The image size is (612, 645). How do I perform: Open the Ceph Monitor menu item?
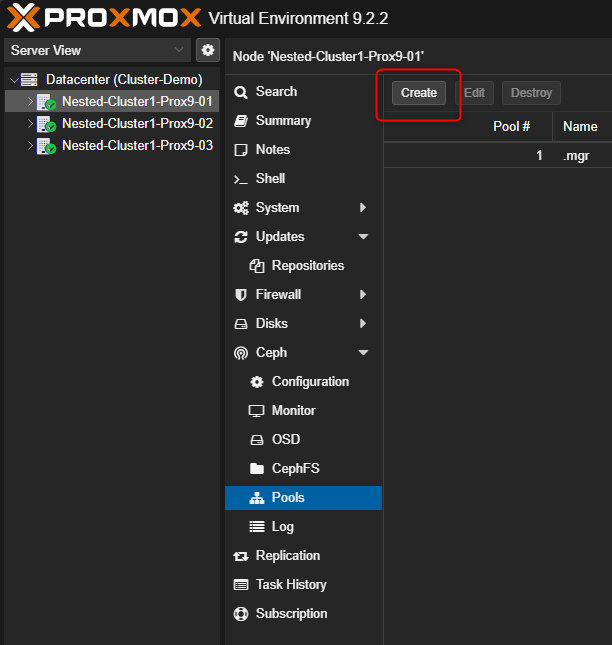(304, 411)
